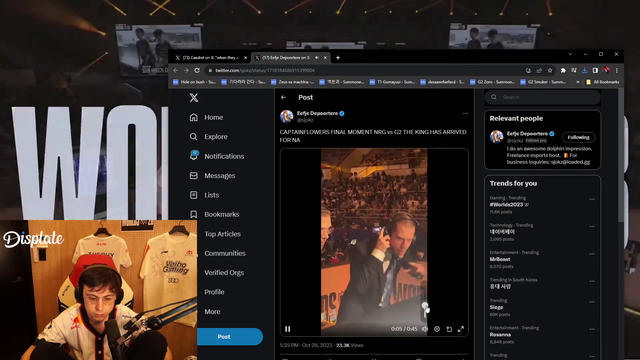Click the share page icon in address bar
The image size is (640, 360).
coord(539,70)
